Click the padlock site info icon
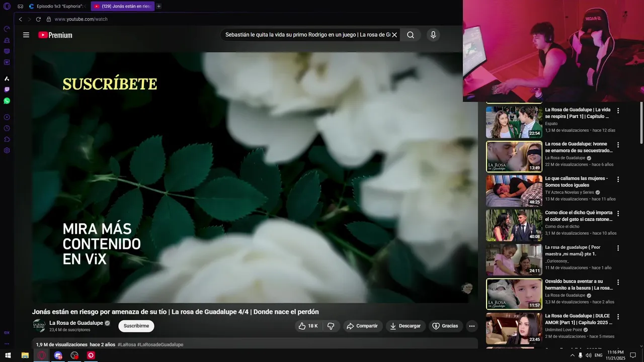The width and height of the screenshot is (644, 362). click(x=49, y=19)
